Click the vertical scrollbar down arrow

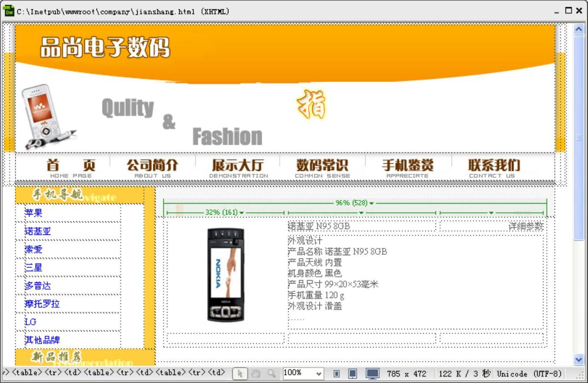(x=579, y=359)
